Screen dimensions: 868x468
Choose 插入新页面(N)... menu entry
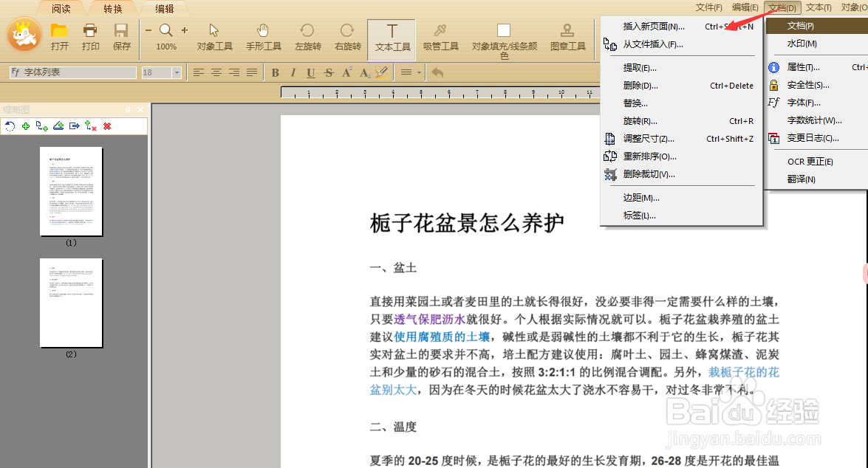pos(681,27)
